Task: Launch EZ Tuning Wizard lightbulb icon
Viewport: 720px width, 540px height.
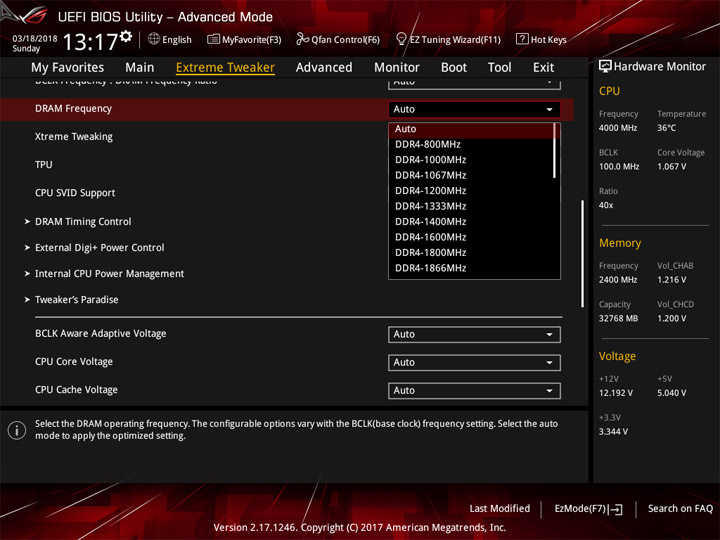Action: coord(401,39)
